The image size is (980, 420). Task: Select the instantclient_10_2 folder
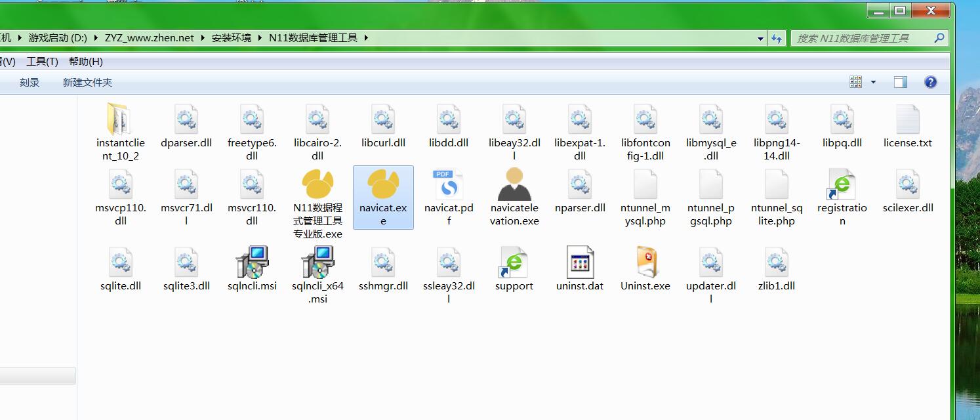pos(121,120)
